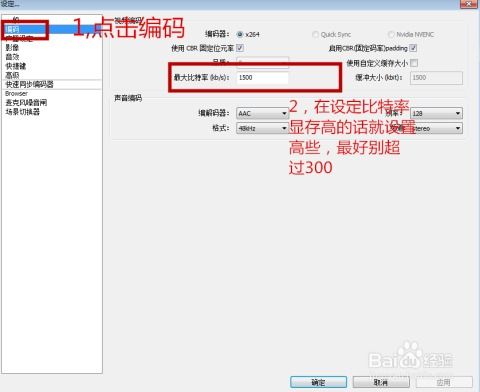
Task: Select 快速同步编码器 in the sidebar
Action: pos(29,84)
